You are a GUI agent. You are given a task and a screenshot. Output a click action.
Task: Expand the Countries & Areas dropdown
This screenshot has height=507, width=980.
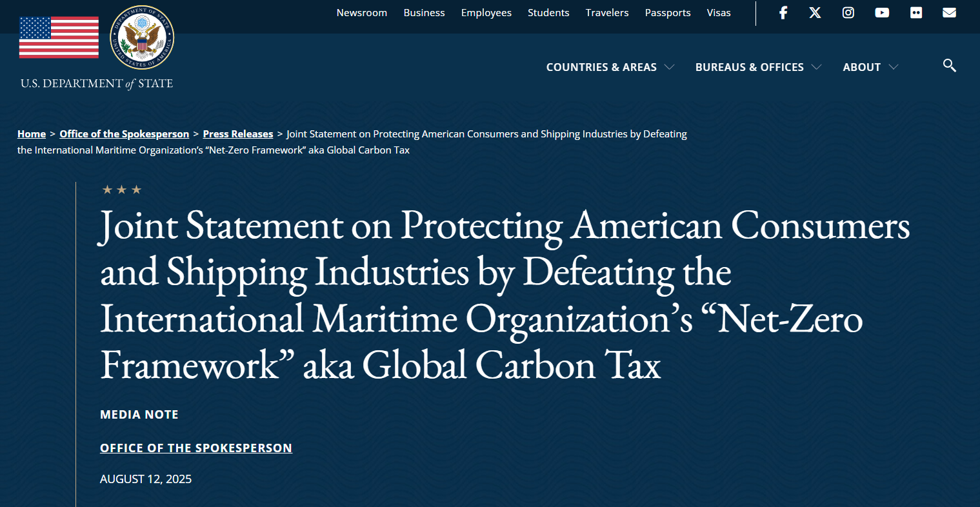click(610, 67)
